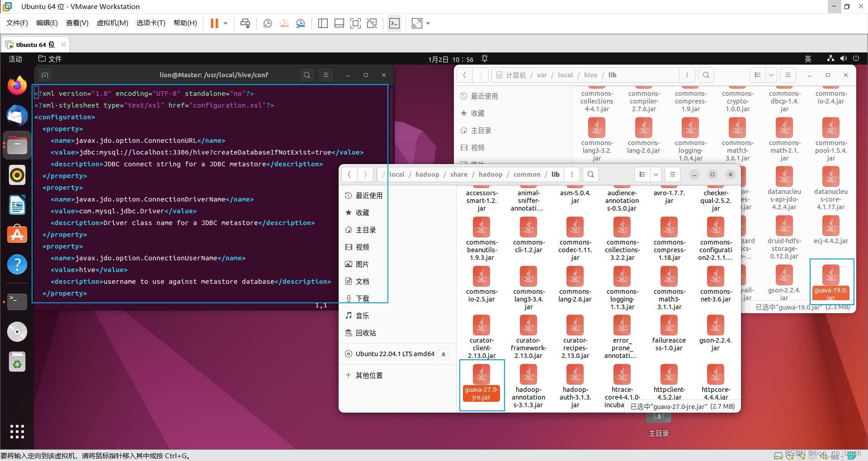Select guava-27.0-jre.jar file
Screen dimensions: 868x461
tap(481, 383)
